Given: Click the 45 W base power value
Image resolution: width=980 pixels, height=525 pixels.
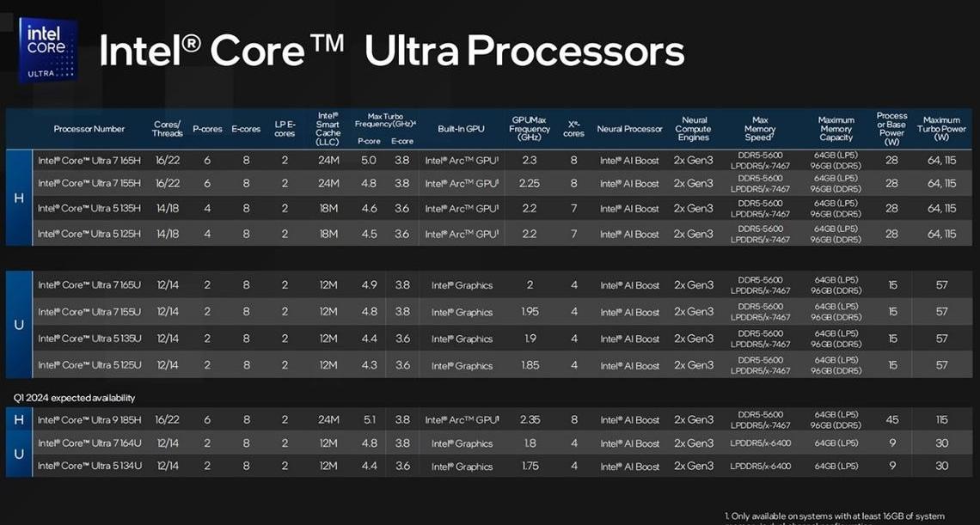Looking at the screenshot, I should click(x=892, y=420).
